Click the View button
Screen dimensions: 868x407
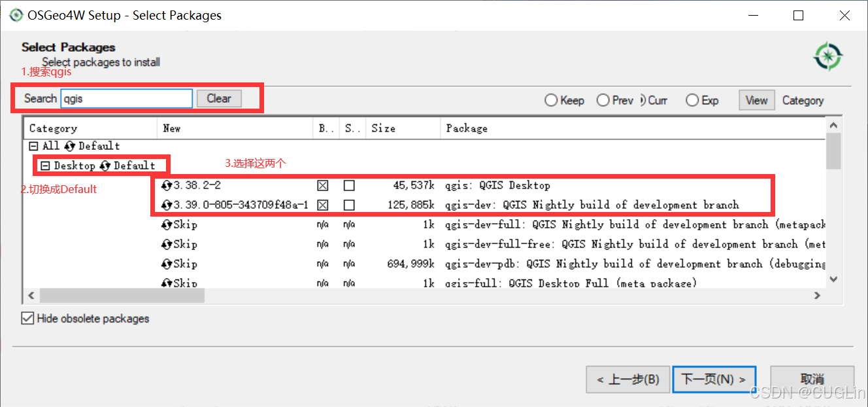[x=756, y=100]
